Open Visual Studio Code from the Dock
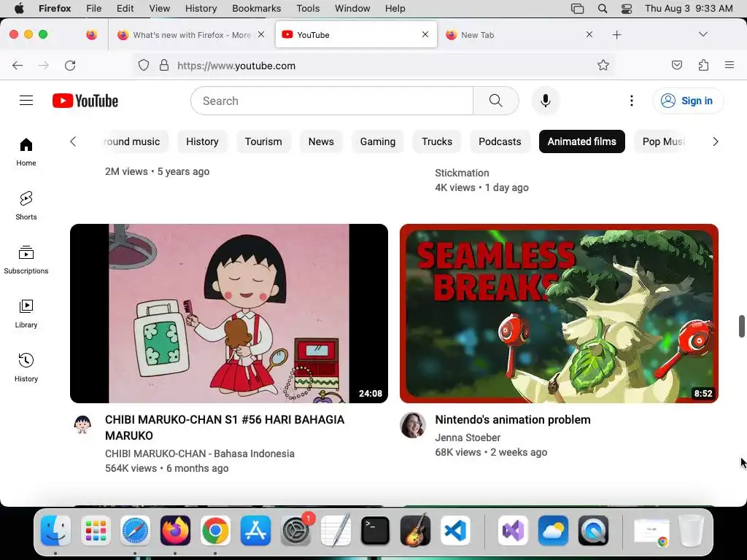The height and width of the screenshot is (560, 747). (455, 530)
